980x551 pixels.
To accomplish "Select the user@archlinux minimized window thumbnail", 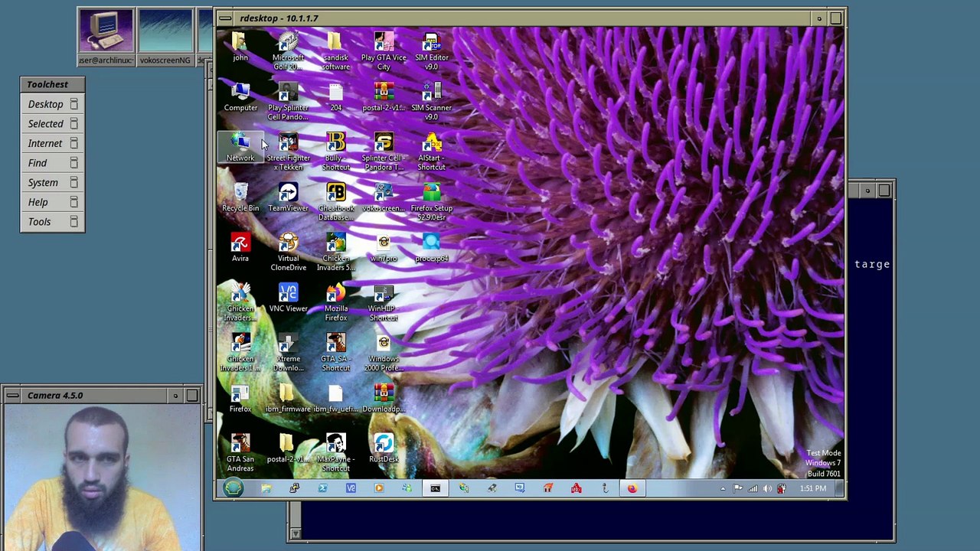I will (x=106, y=37).
